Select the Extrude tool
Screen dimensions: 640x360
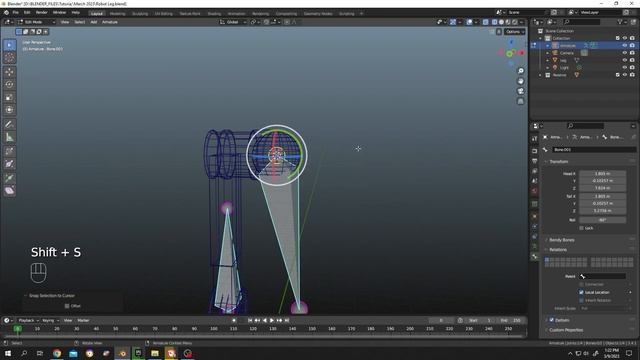click(x=9, y=178)
